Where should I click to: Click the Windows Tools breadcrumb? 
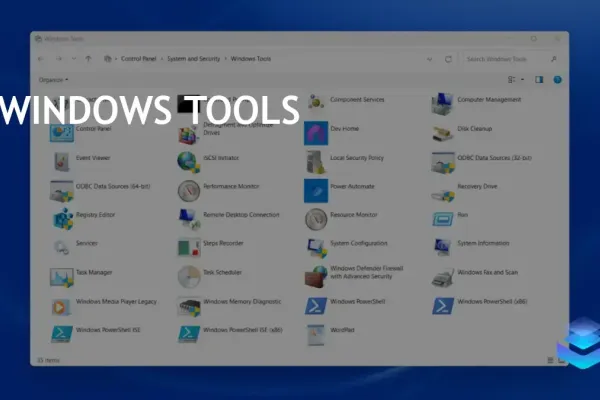(251, 59)
